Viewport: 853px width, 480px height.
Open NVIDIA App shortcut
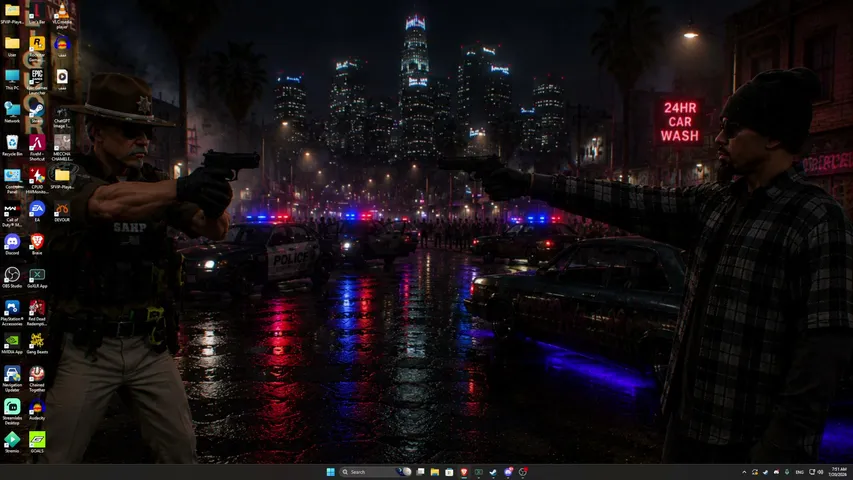12,344
